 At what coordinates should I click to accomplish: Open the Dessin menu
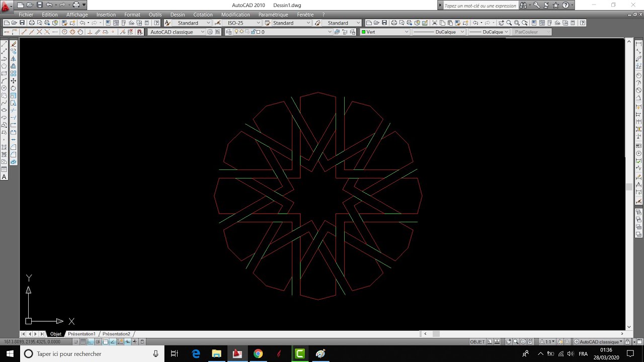(178, 15)
